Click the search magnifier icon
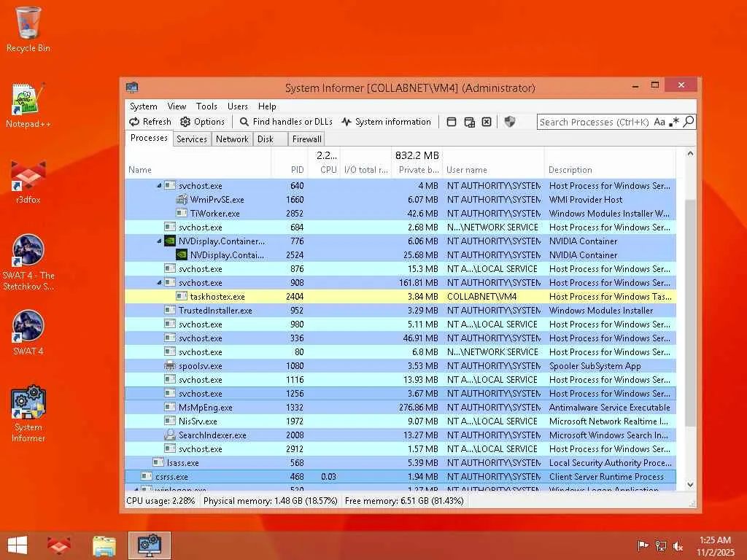Screen dimensions: 747x560 [689, 122]
